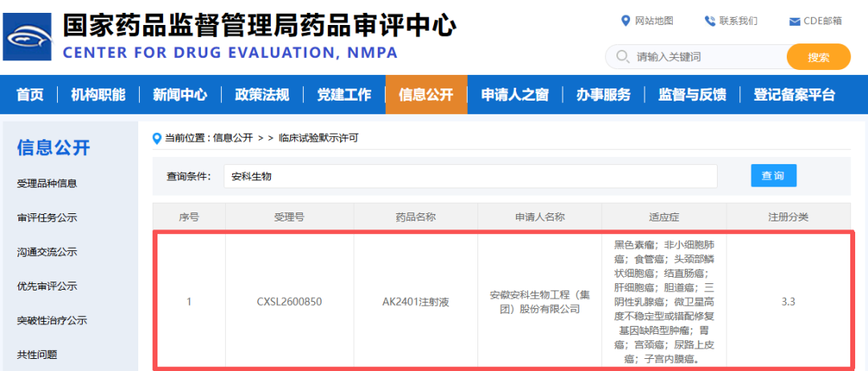Click the phone icon beside 联系我们
Viewport: 868px width, 371px height.
pyautogui.click(x=710, y=21)
